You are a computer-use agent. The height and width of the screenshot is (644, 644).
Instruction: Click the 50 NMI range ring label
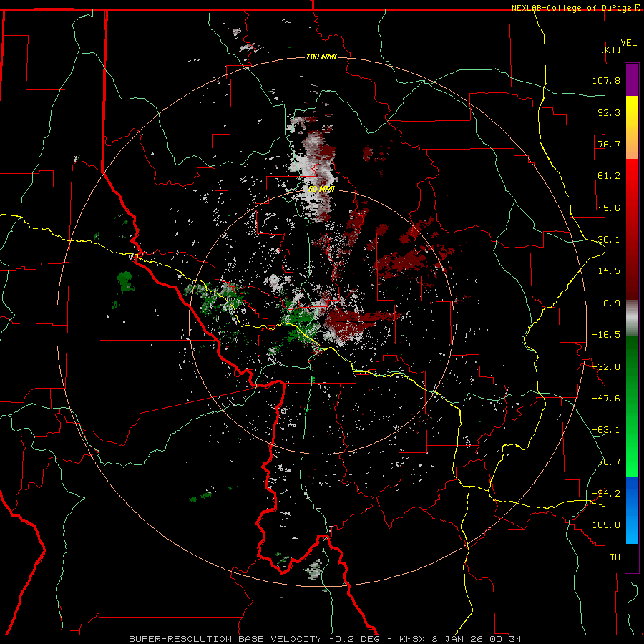pyautogui.click(x=321, y=189)
